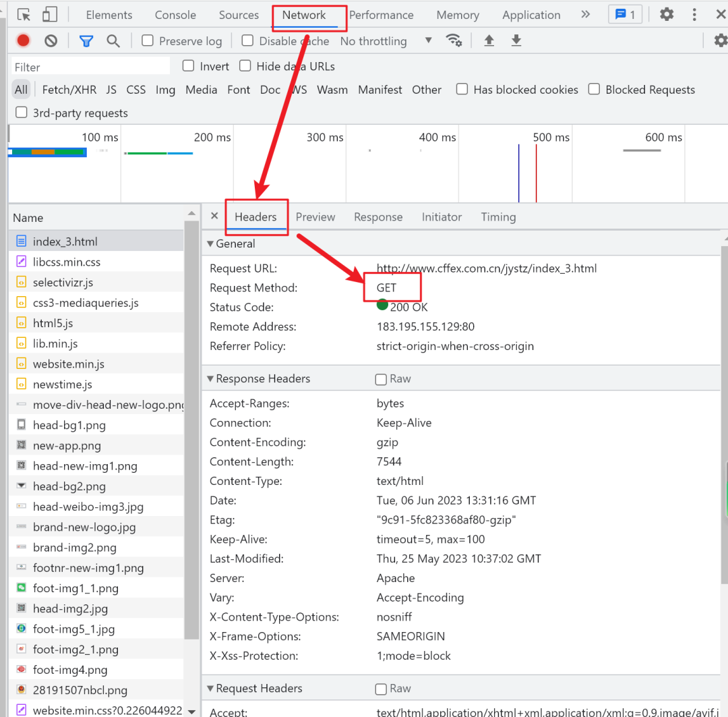Select foot-img4.png request row
This screenshot has height=717, width=728.
96,670
